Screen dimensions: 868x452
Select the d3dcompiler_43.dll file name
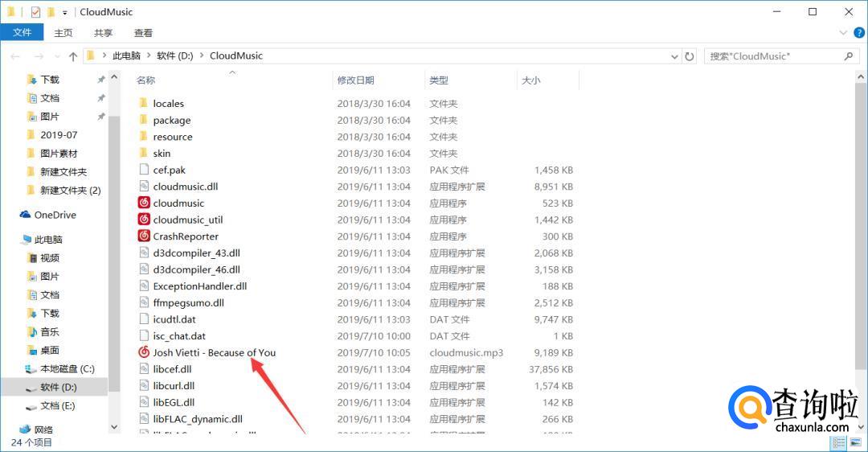pyautogui.click(x=197, y=253)
